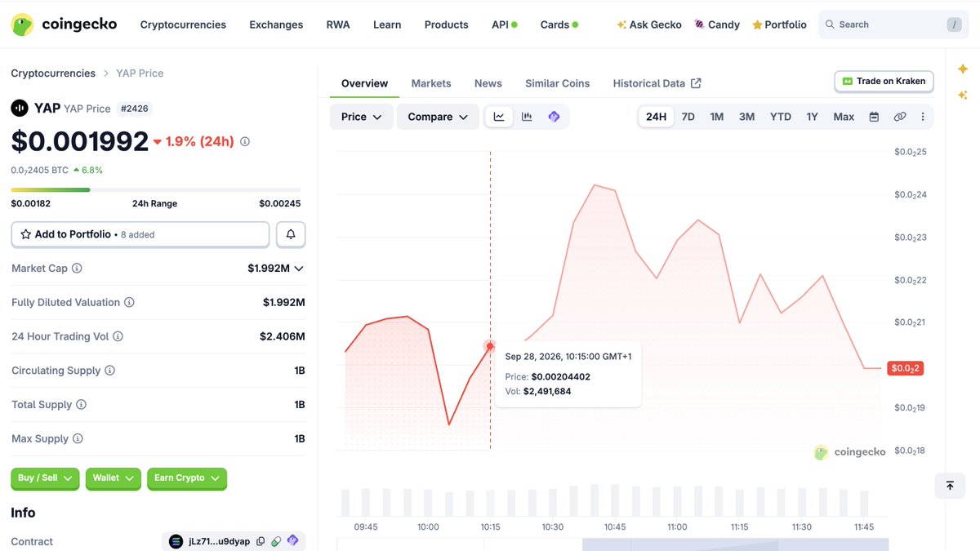980x551 pixels.
Task: Open the Exchanges nav menu
Action: 276,24
